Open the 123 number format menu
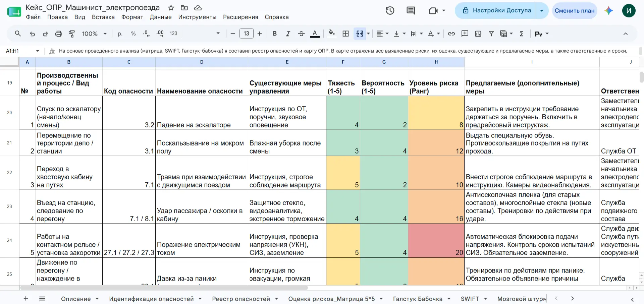The height and width of the screenshot is (304, 644). pos(173,34)
